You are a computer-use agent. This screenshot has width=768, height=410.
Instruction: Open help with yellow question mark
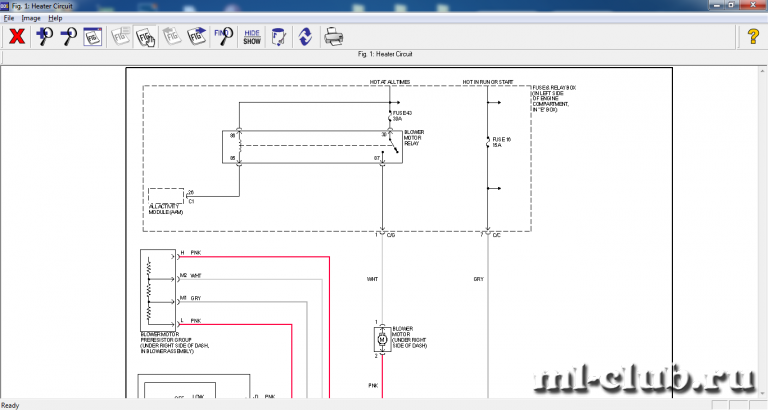tap(753, 37)
